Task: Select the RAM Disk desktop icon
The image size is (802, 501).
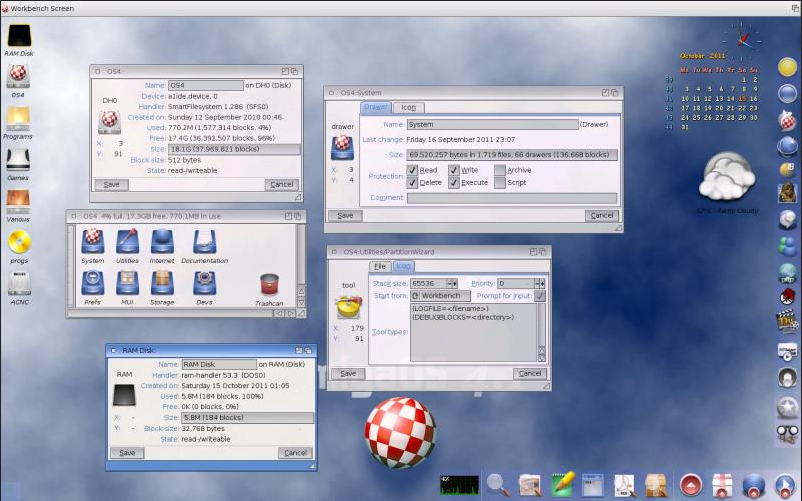Action: pyautogui.click(x=18, y=35)
